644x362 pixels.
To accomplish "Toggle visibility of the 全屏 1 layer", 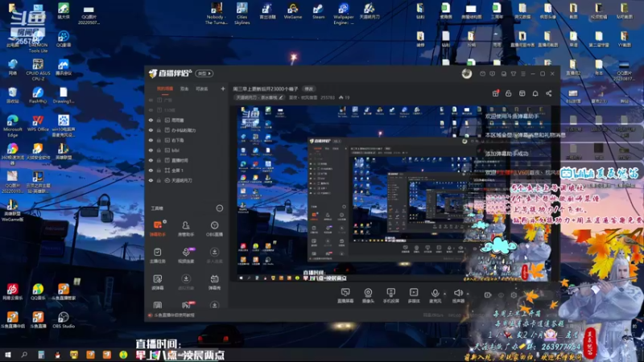I will click(x=151, y=171).
